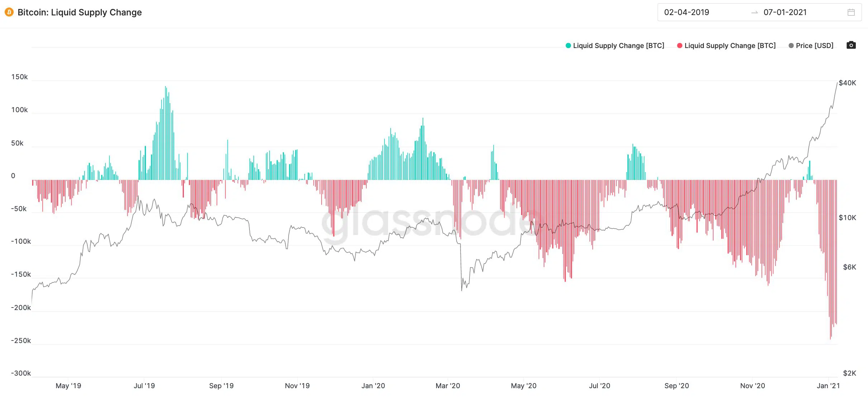This screenshot has width=868, height=400.
Task: Click the arrow between the two dates
Action: (754, 13)
